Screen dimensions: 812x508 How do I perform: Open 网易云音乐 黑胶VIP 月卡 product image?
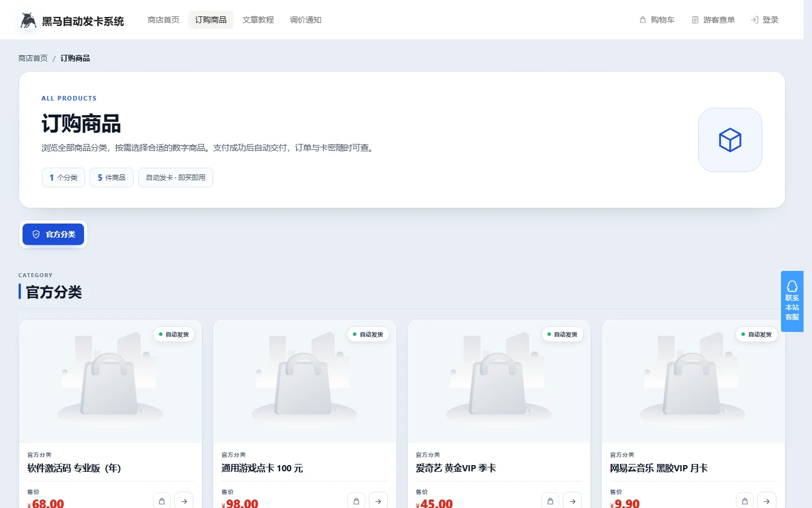693,381
